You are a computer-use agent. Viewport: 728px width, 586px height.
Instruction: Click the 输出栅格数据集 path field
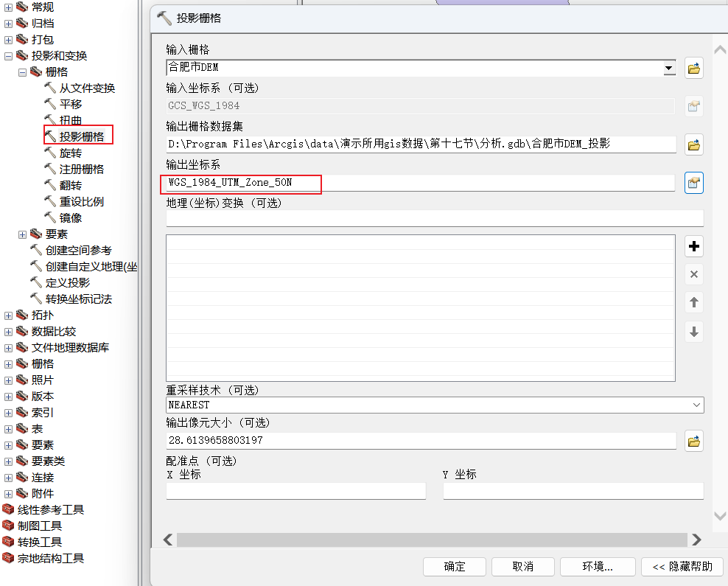click(x=421, y=144)
